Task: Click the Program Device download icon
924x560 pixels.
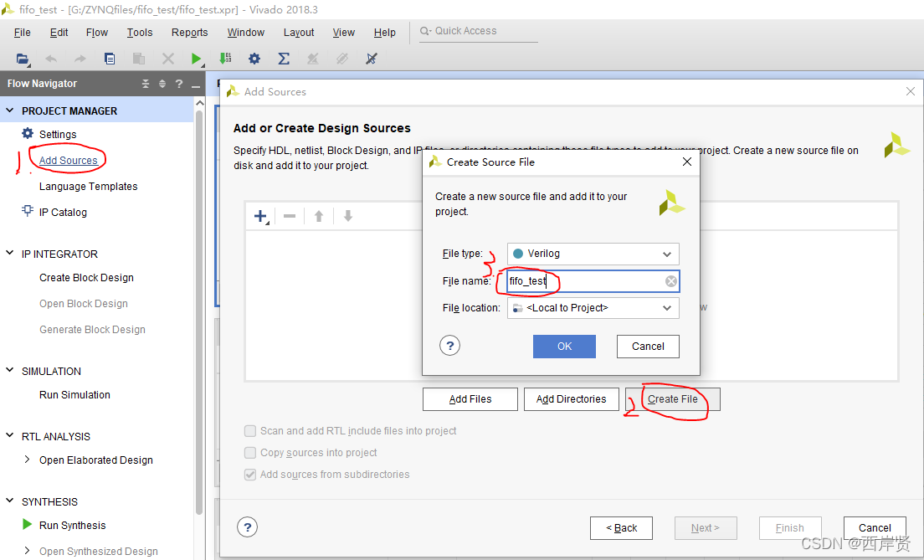Action: coord(225,59)
